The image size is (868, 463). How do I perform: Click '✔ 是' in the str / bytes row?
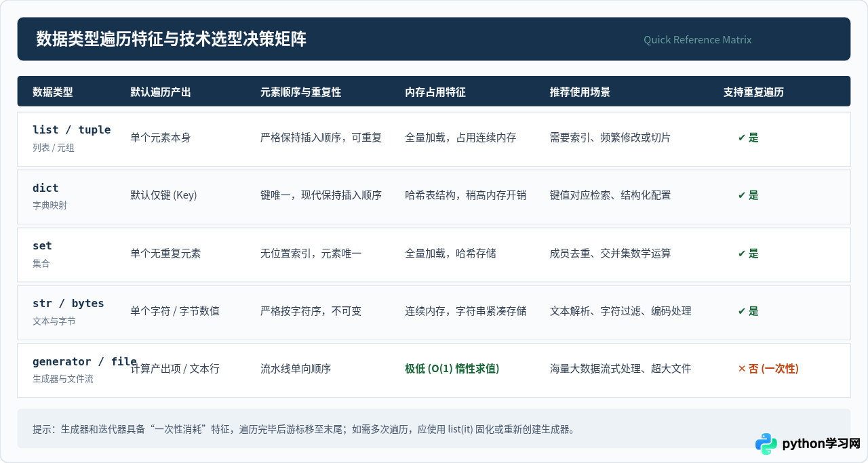(748, 311)
